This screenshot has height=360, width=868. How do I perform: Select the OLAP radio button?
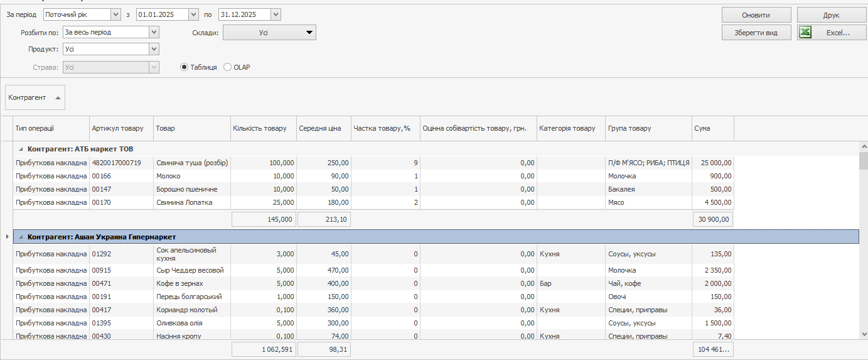pyautogui.click(x=227, y=67)
